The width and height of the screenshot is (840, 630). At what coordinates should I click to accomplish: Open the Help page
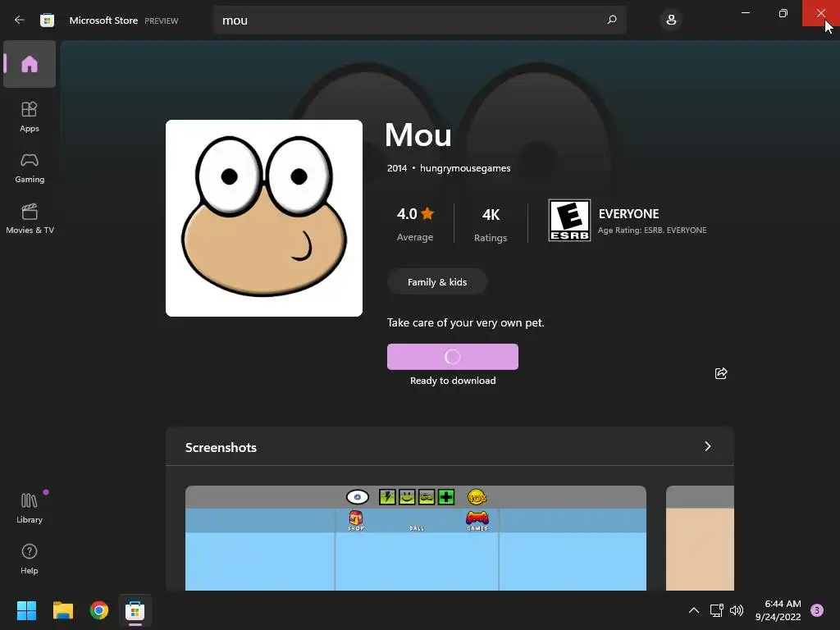tap(30, 559)
